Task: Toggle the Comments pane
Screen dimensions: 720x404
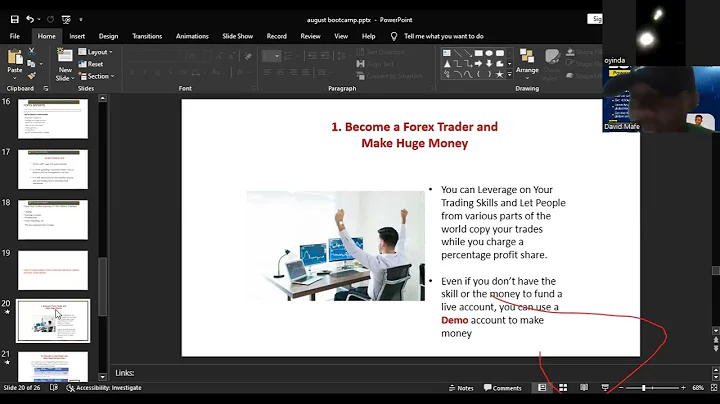Action: (x=503, y=388)
